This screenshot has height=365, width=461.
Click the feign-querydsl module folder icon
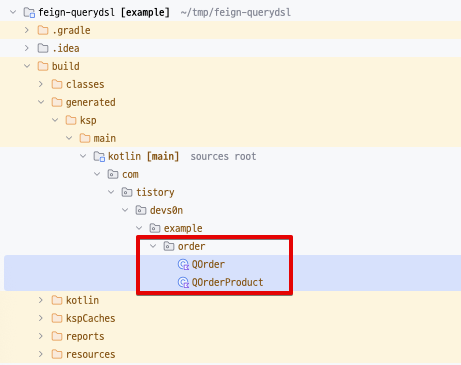tap(29, 13)
